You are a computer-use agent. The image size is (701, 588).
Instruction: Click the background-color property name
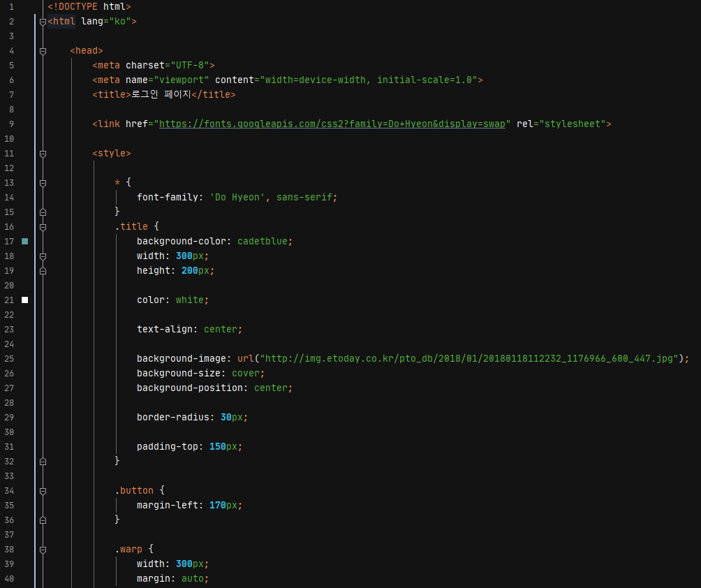coord(182,242)
